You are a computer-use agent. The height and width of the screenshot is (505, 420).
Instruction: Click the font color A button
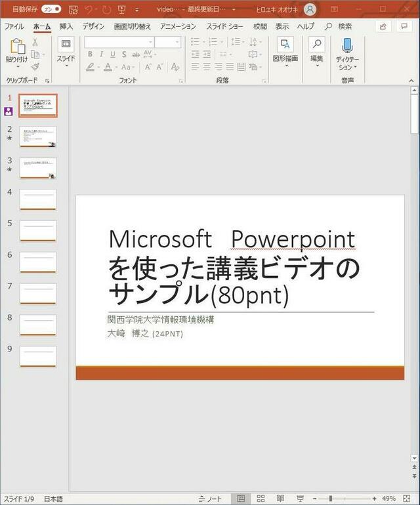point(108,67)
